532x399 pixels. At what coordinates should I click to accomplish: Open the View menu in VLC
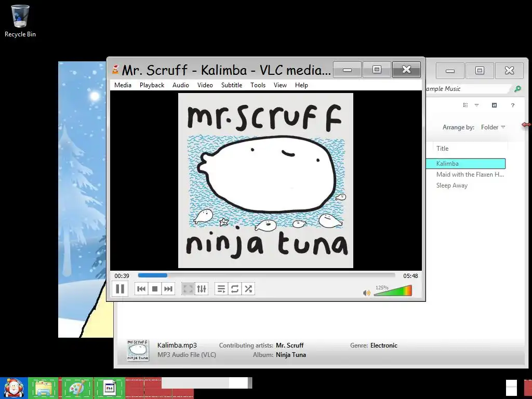coord(280,85)
